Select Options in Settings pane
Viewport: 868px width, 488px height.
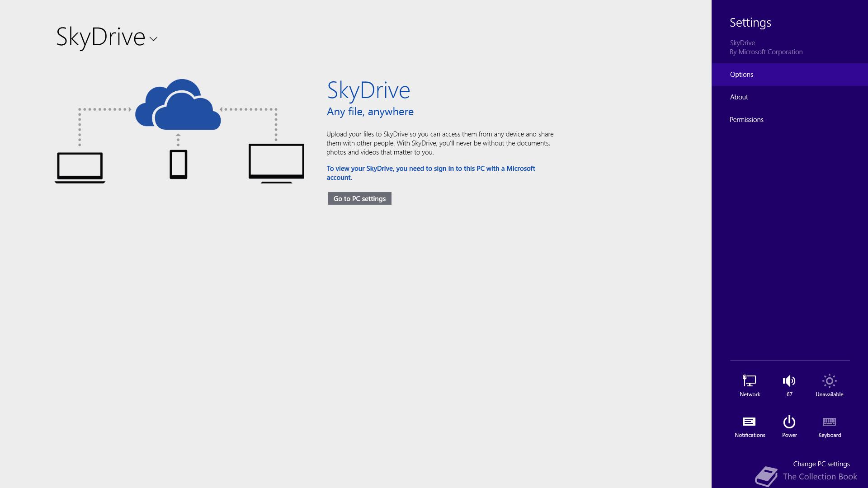[x=741, y=75]
